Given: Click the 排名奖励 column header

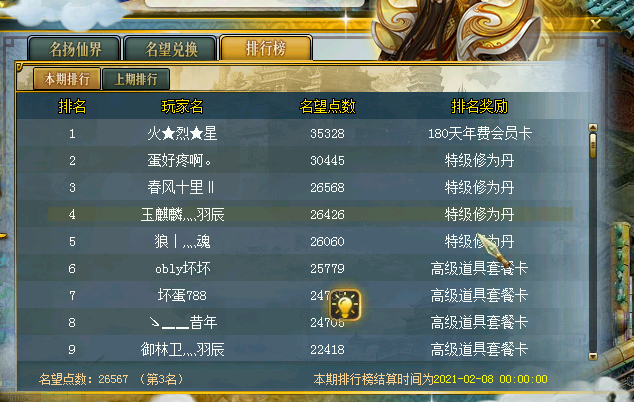Looking at the screenshot, I should tap(480, 107).
